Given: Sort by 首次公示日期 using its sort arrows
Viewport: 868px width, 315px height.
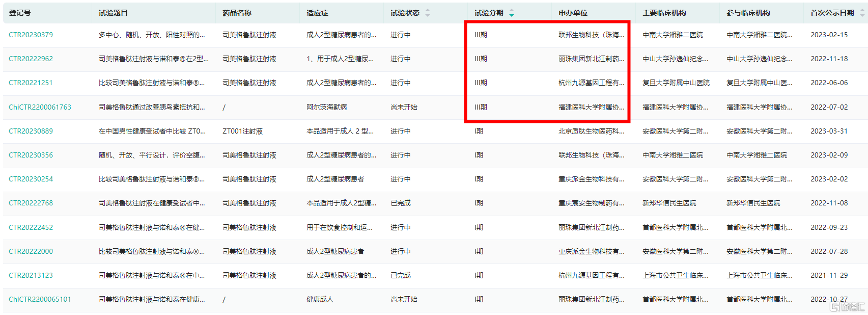Looking at the screenshot, I should click(862, 13).
